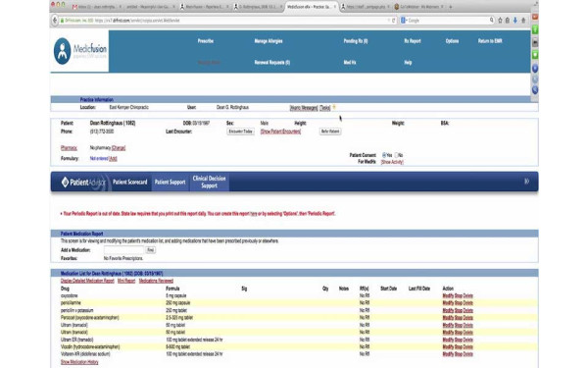Click the Refer Patient button
Image resolution: width=588 pixels, height=368 pixels.
click(330, 131)
